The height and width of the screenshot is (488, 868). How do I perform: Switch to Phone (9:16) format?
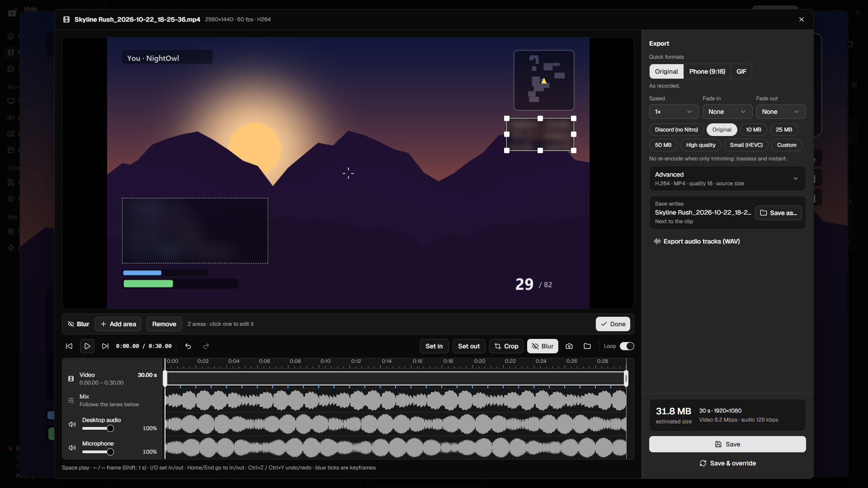(707, 71)
